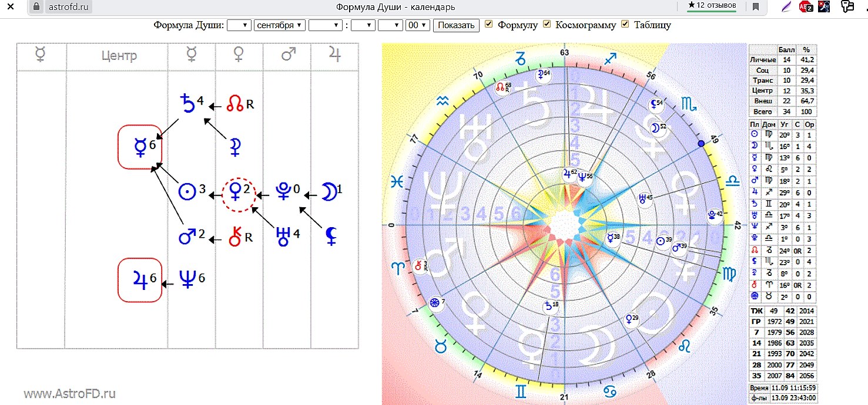Click the Venus column header in formula table
The image size is (868, 405).
239,56
